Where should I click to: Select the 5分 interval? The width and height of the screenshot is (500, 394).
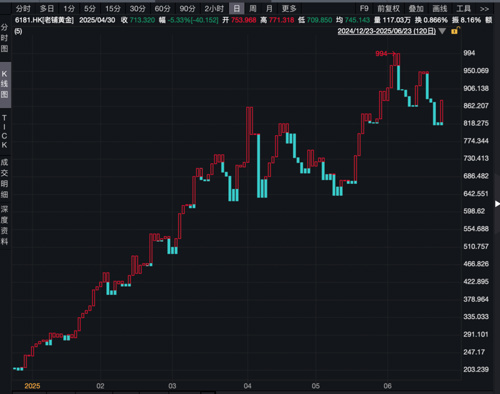click(90, 9)
